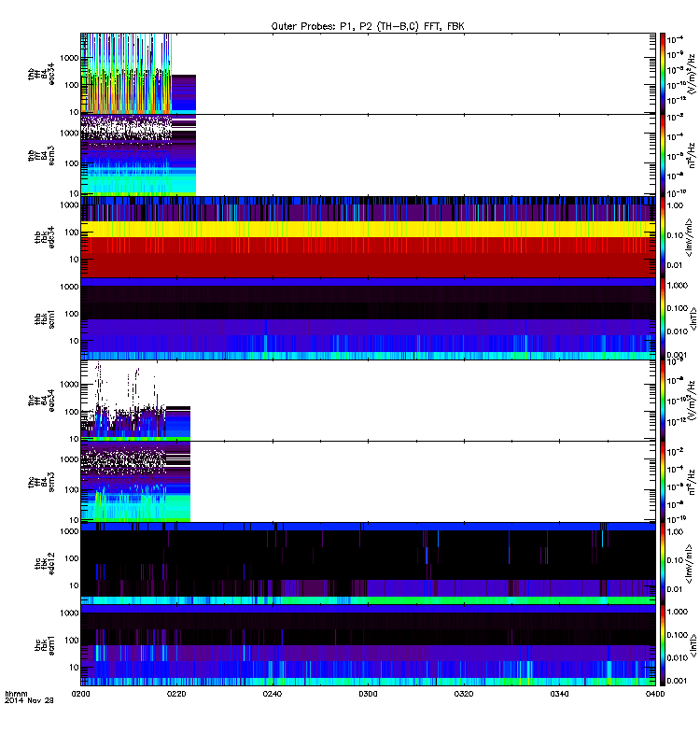Click the color bar beside thb fbk edc34 panel

point(663,237)
